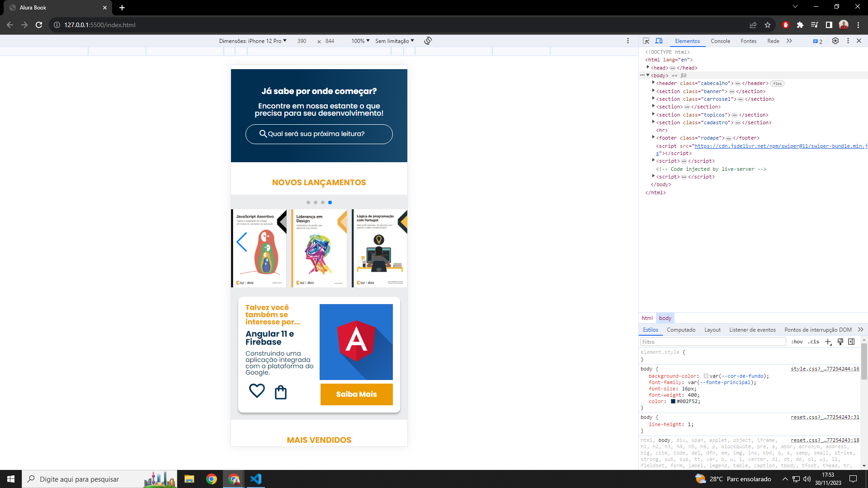Screen dimensions: 868x488
Task: Click the styles pane vertical scrollbar
Action: [864, 361]
